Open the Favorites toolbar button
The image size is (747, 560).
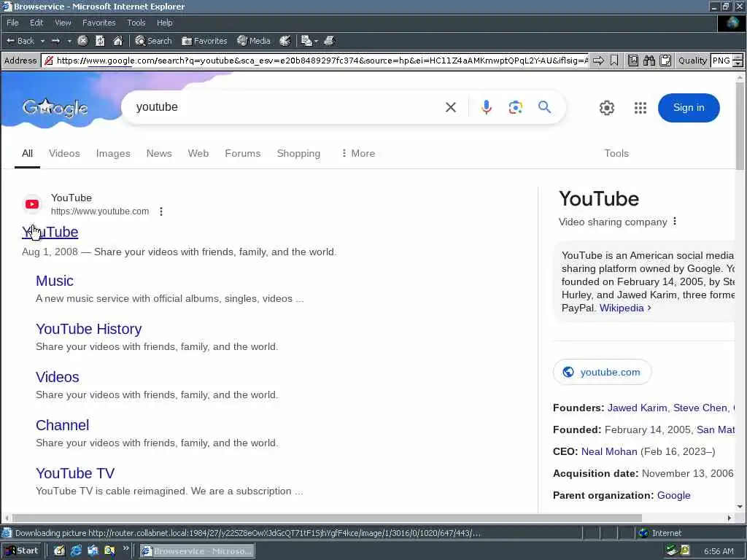point(204,41)
